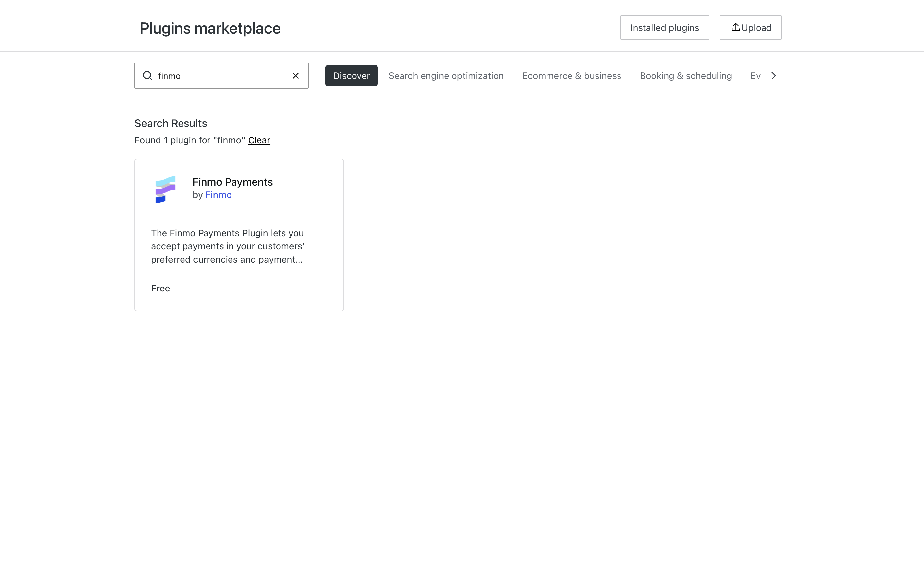Click the Clear search results link
The height and width of the screenshot is (579, 924).
pyautogui.click(x=259, y=140)
